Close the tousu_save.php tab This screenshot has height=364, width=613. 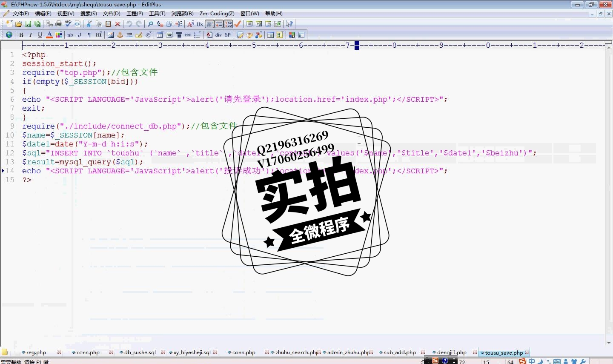click(527, 353)
